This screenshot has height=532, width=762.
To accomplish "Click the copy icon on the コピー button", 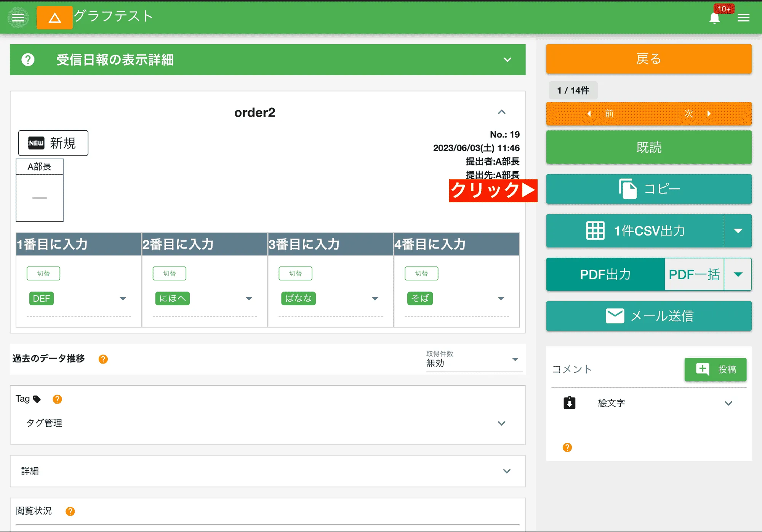I will [627, 189].
